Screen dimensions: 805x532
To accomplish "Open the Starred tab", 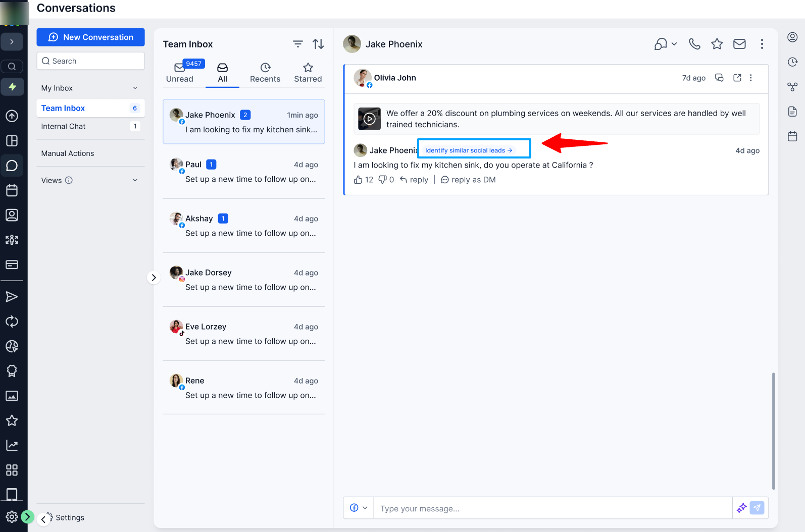I will click(308, 73).
